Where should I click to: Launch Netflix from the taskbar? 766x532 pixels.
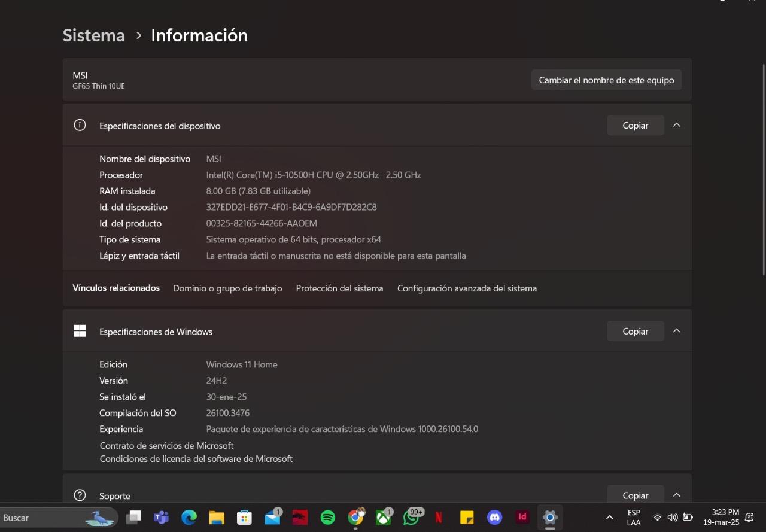[439, 518]
